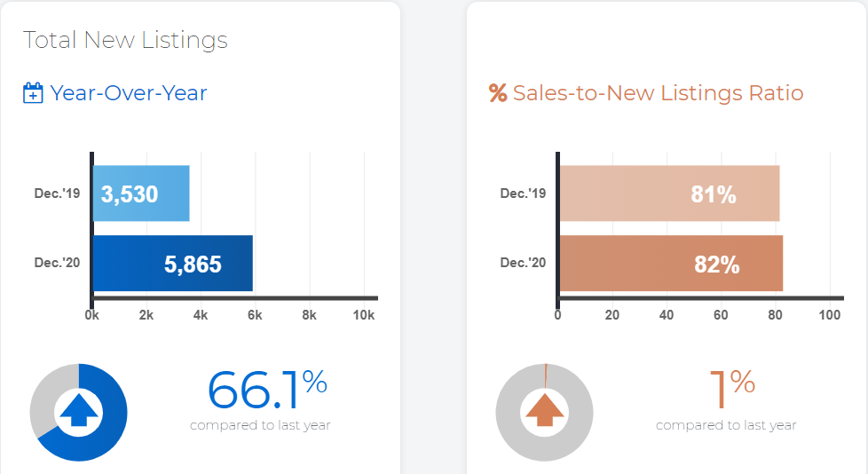This screenshot has height=474, width=868.
Task: Click the blue up arrow in donut
Action: pos(79,410)
